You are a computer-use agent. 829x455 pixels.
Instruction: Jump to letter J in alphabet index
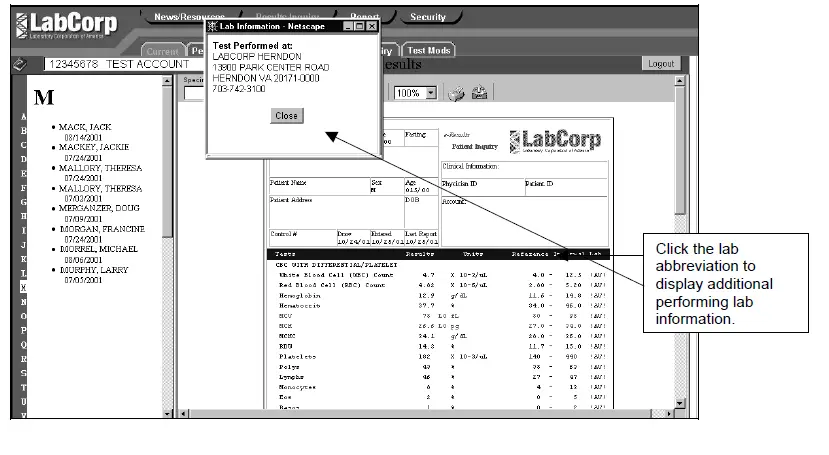click(23, 245)
